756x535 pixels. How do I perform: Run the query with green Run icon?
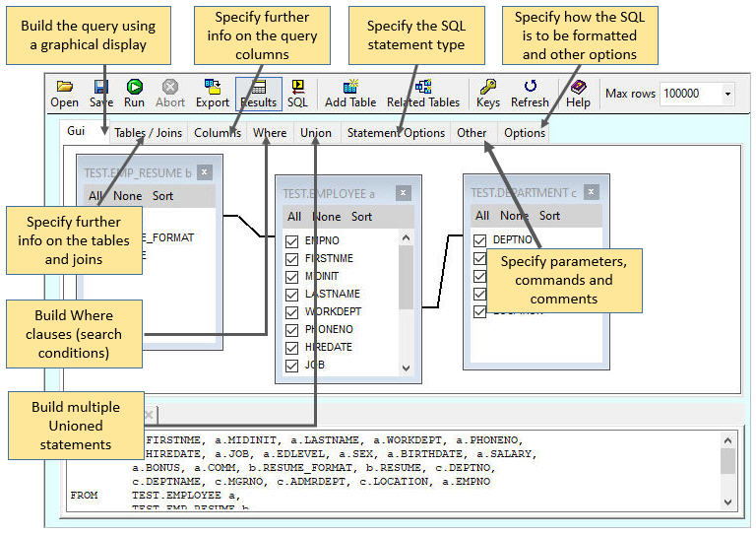(134, 87)
